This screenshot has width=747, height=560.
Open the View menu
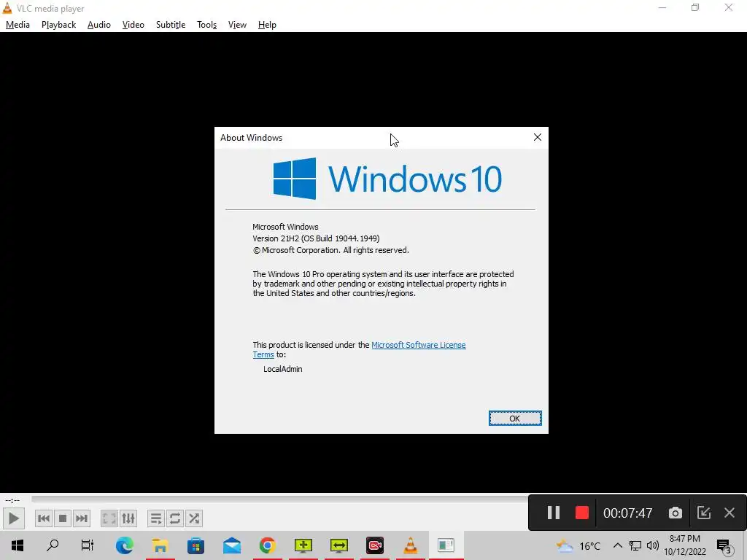pyautogui.click(x=237, y=25)
